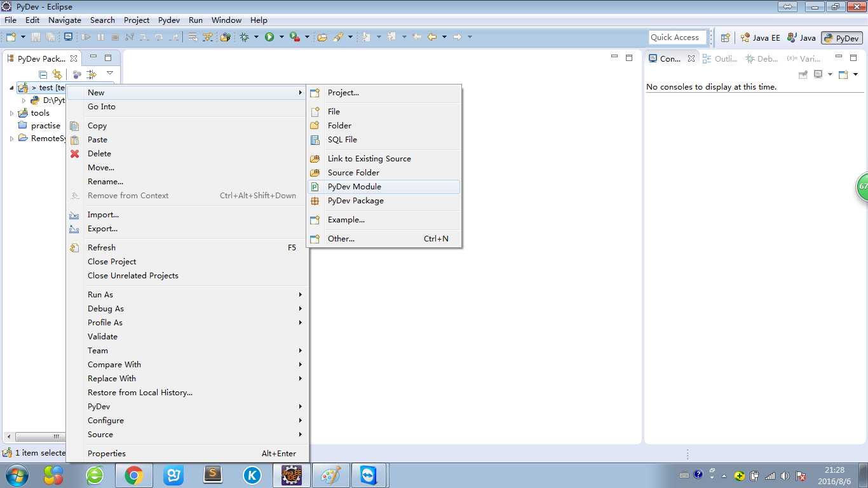Click the Package Explorer horizontal scrollbar
Image resolution: width=868 pixels, height=488 pixels.
tap(39, 437)
